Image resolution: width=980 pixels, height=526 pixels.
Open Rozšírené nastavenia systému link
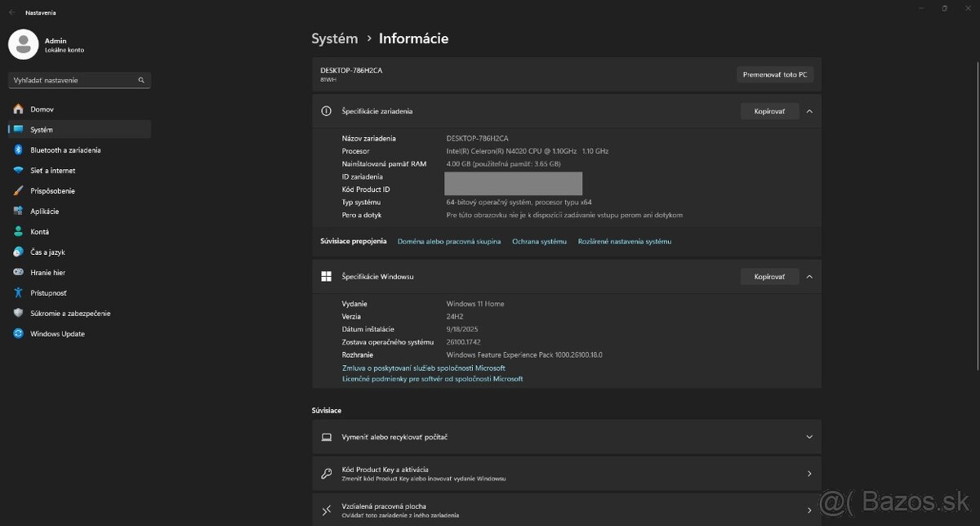[624, 242]
